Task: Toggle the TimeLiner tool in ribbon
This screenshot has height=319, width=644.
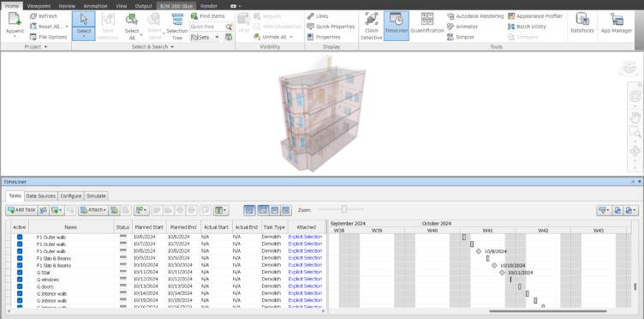Action: pos(397,26)
